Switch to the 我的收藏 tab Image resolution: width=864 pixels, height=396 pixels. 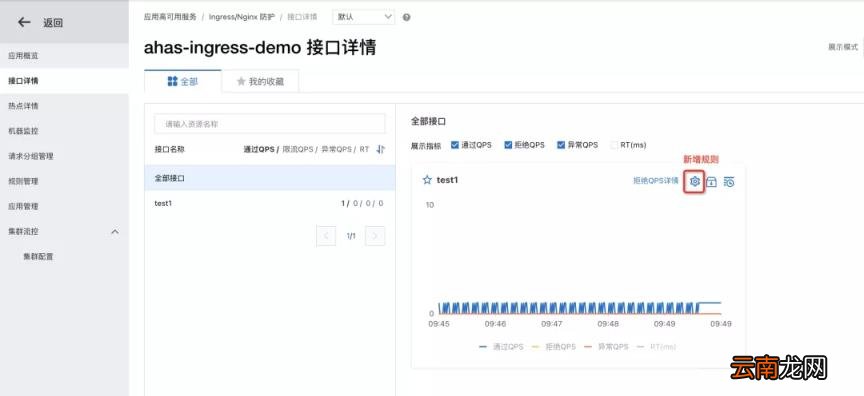coord(260,82)
